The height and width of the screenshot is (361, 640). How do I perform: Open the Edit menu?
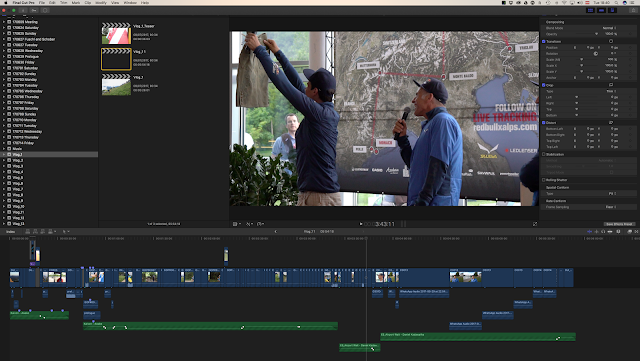point(52,2)
